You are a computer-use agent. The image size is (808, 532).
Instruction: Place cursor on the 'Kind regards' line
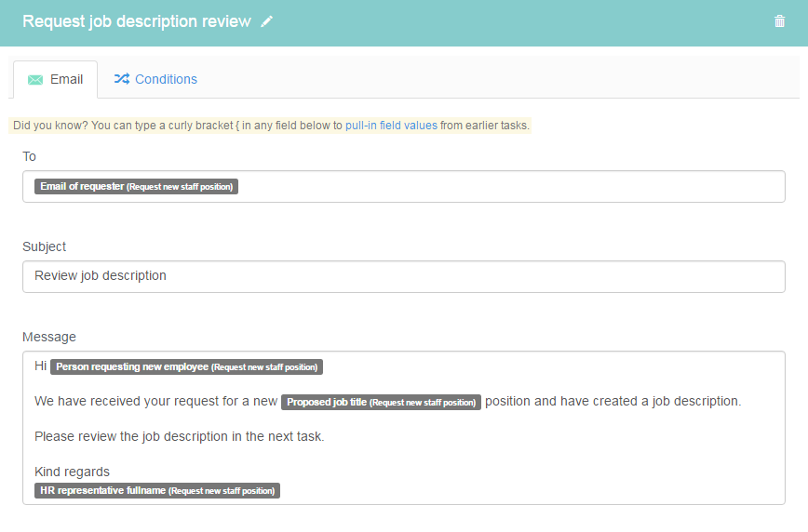pyautogui.click(x=72, y=472)
